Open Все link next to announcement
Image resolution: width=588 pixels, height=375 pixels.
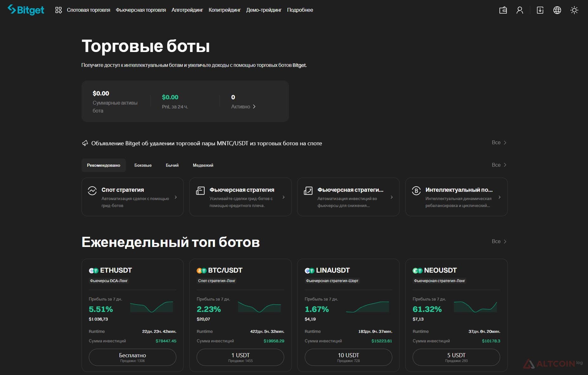tap(499, 143)
